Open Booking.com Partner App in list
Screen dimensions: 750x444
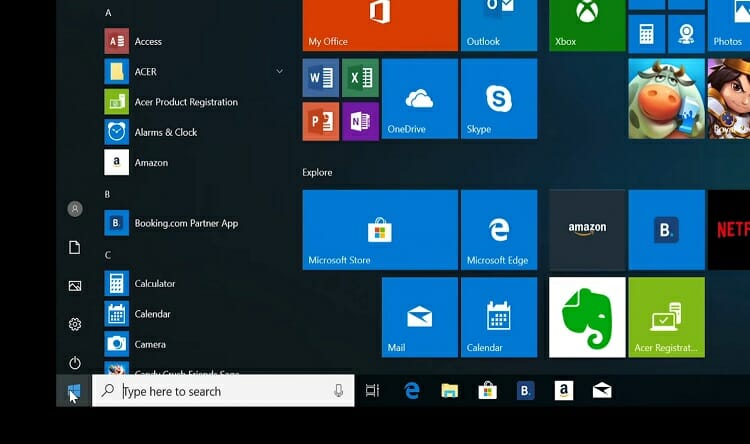[196, 223]
